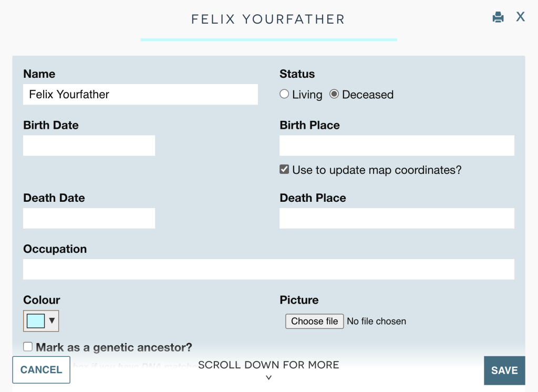
Task: Uncheck 'Use to update map coordinates?'
Action: point(284,169)
